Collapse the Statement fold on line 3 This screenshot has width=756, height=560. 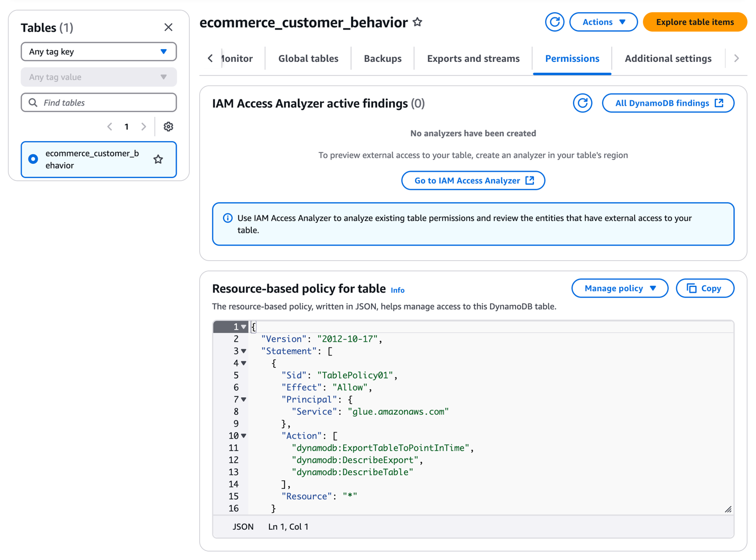tap(244, 351)
